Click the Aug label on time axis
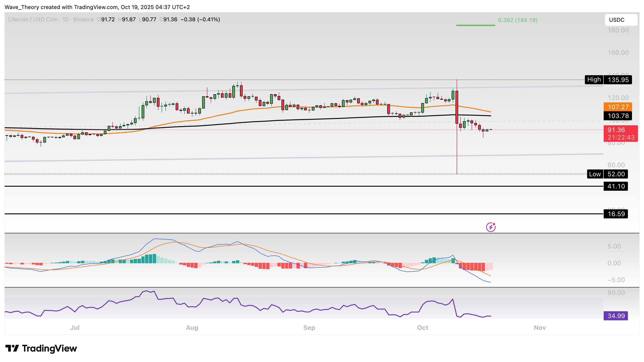This screenshot has height=362, width=644. (192, 328)
